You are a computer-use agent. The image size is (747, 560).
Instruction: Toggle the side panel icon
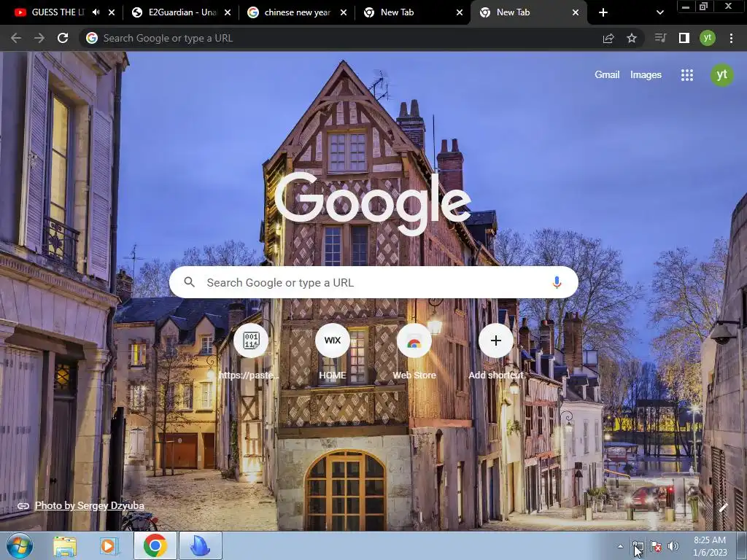tap(684, 38)
